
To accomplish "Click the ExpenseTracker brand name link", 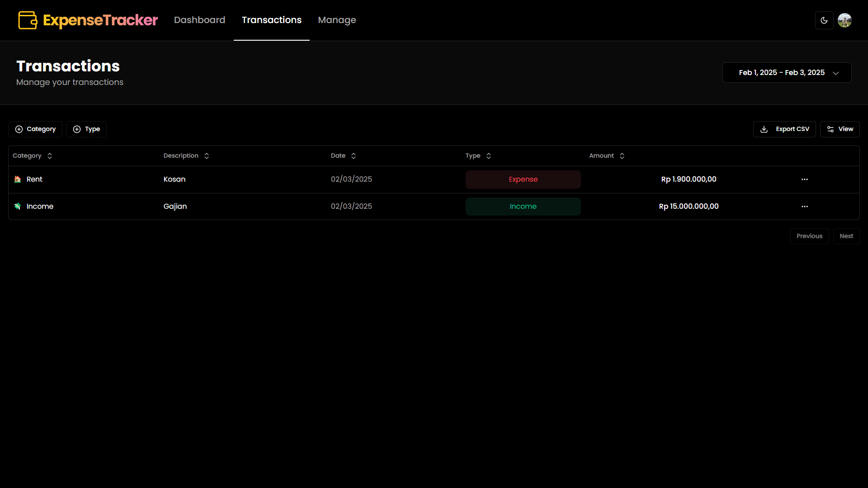I will (100, 20).
